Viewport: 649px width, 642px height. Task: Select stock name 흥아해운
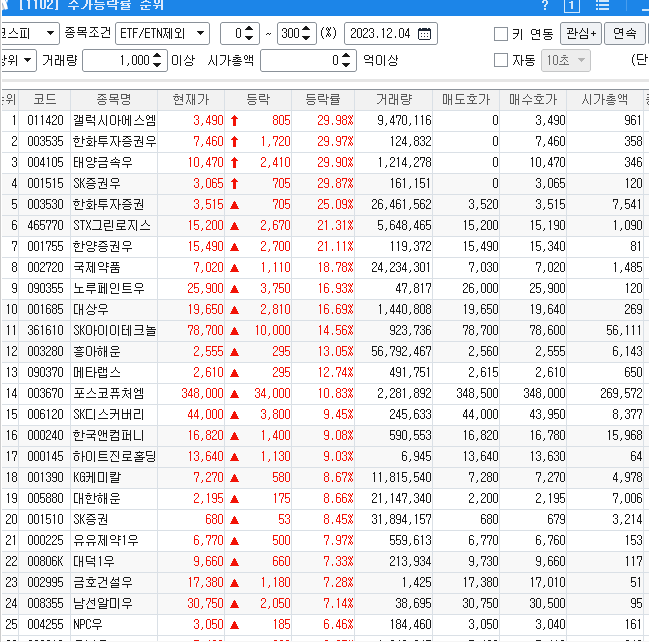click(97, 352)
